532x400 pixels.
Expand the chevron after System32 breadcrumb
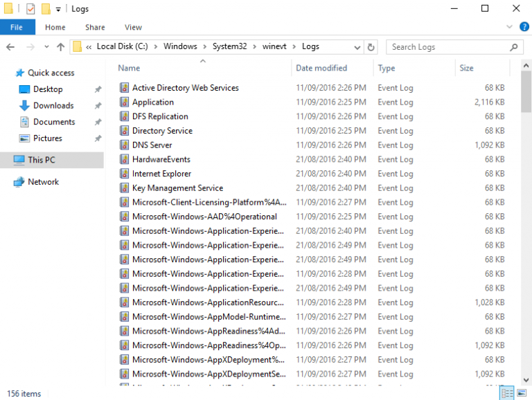254,47
